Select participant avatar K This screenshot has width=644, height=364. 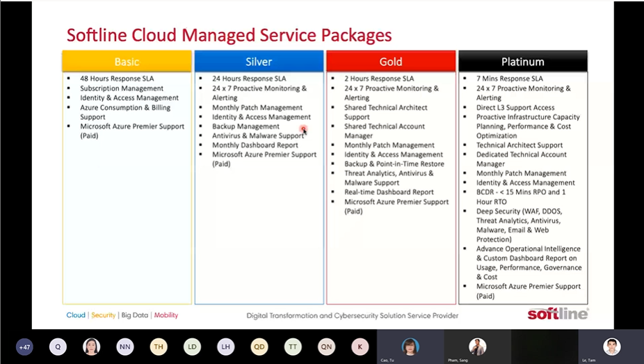tap(360, 347)
